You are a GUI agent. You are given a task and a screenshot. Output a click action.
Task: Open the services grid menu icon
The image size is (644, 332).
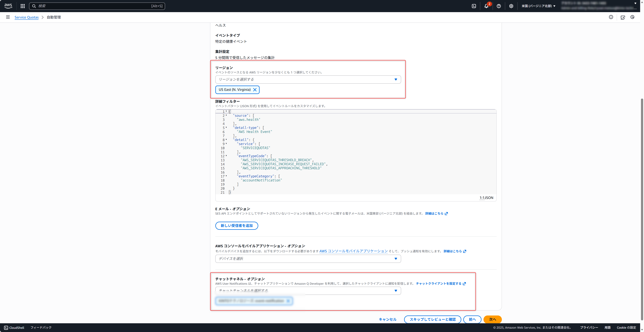point(23,6)
